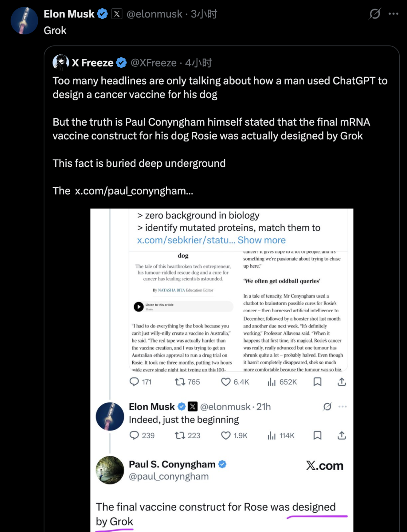Click the X Freeze profile avatar

(x=61, y=62)
